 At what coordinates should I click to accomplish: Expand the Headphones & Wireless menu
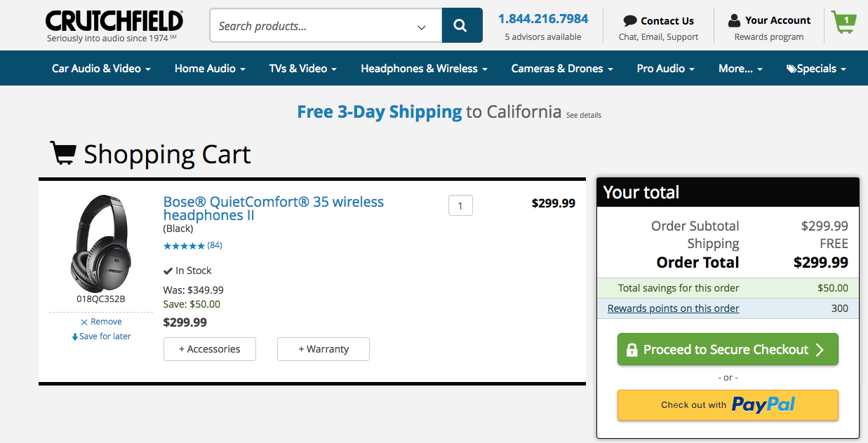424,69
